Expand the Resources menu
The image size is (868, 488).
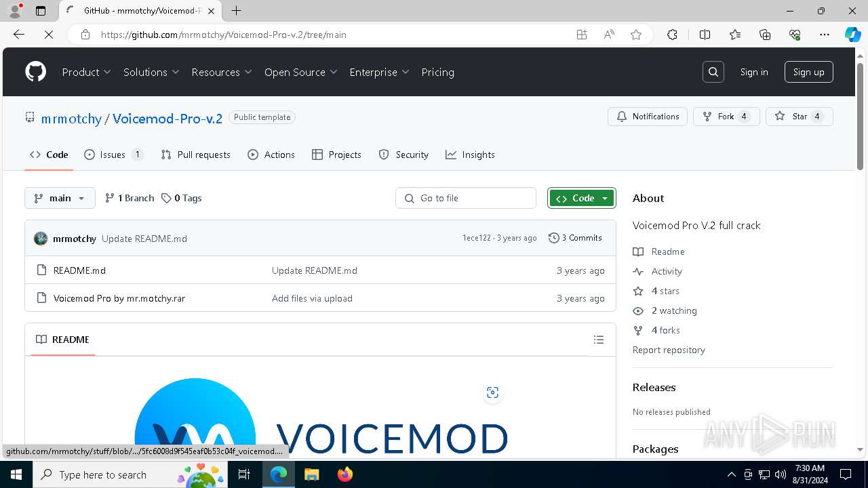(x=222, y=72)
